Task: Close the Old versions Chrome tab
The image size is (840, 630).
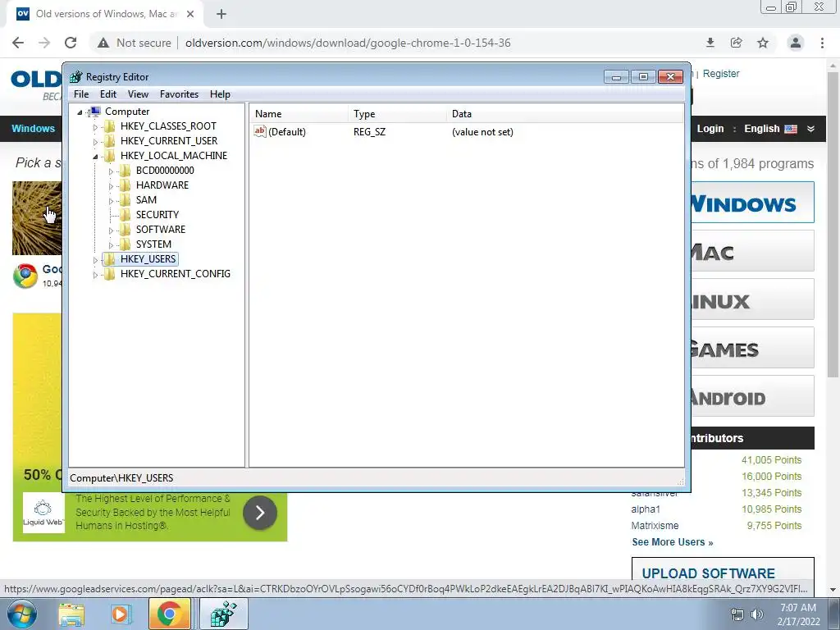Action: (x=190, y=14)
